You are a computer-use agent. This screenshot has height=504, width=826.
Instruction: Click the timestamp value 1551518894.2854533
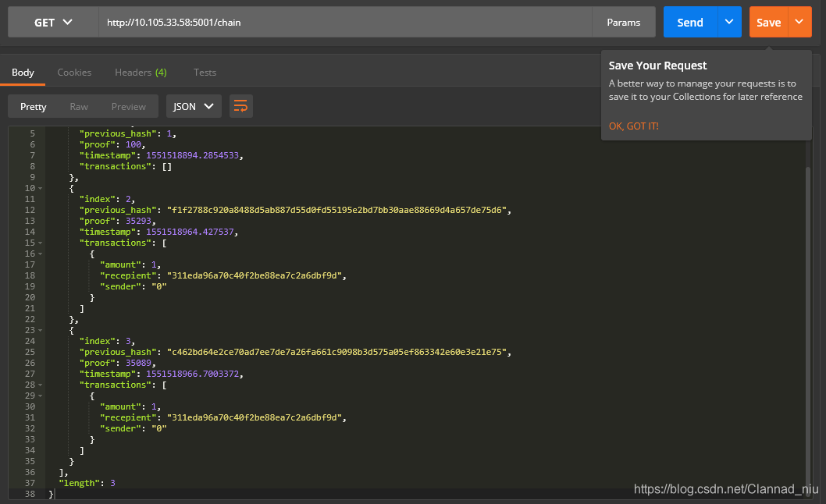coord(192,156)
